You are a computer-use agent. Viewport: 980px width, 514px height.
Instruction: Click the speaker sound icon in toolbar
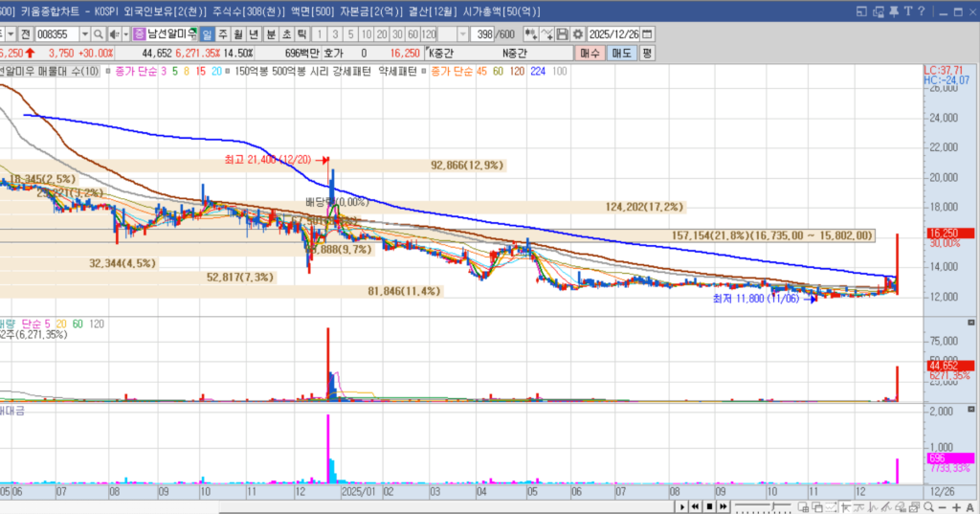click(115, 34)
